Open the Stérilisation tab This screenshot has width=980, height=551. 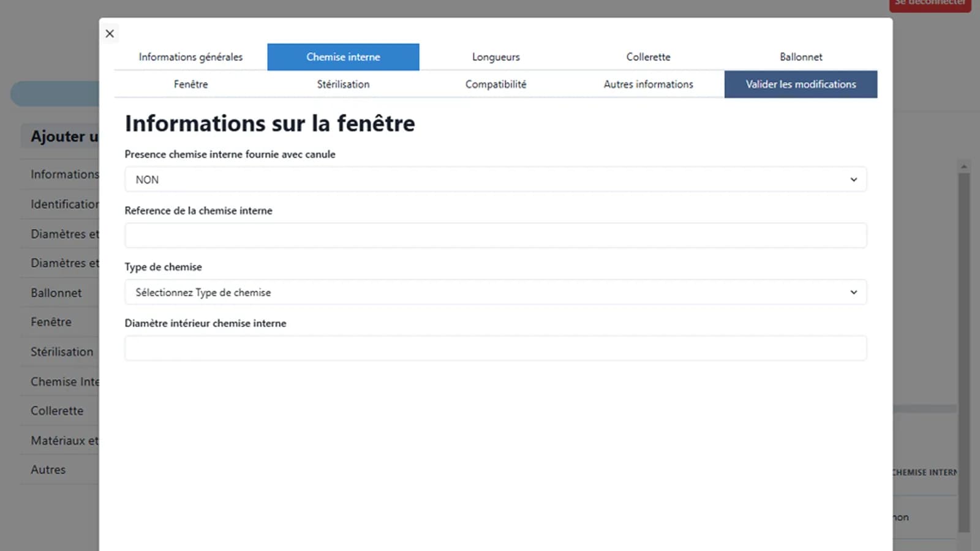343,84
